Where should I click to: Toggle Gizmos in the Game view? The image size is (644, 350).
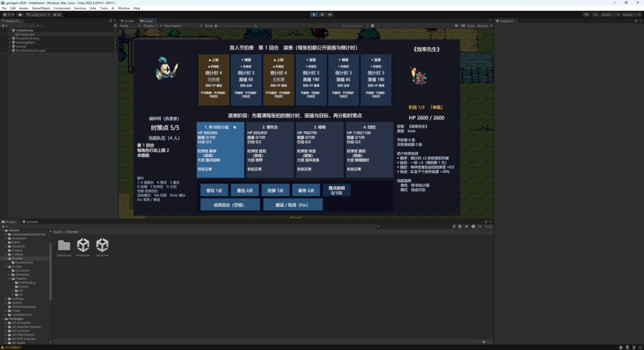[482, 26]
